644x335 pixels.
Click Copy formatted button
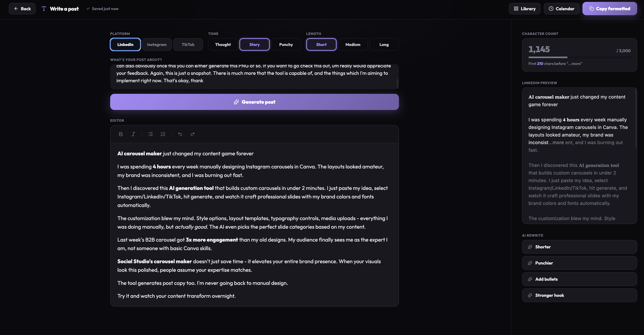tap(609, 9)
